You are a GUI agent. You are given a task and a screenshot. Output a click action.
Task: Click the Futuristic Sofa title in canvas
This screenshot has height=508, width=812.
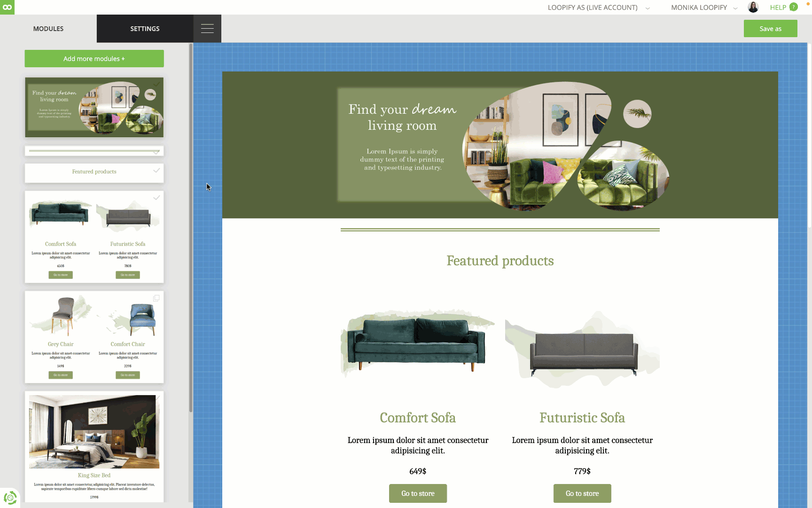pyautogui.click(x=582, y=418)
